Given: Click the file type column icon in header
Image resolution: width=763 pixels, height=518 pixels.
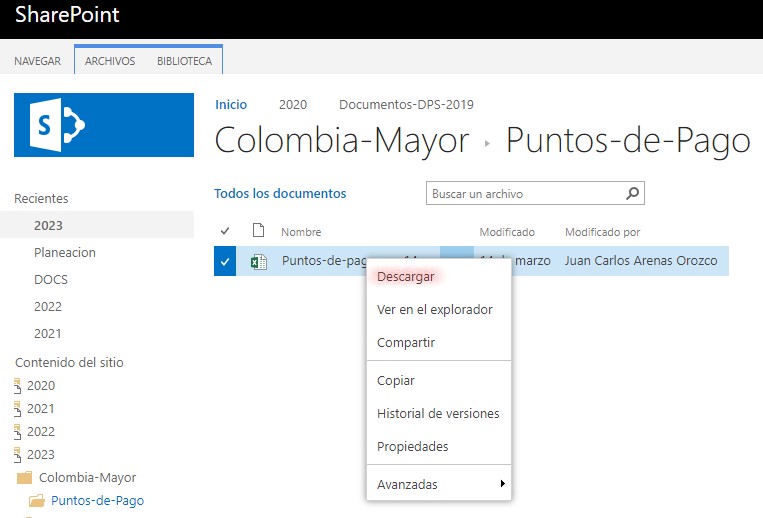Looking at the screenshot, I should click(258, 230).
